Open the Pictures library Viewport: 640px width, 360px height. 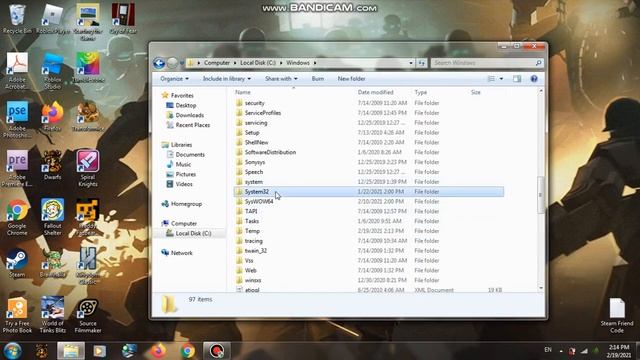pos(181,174)
